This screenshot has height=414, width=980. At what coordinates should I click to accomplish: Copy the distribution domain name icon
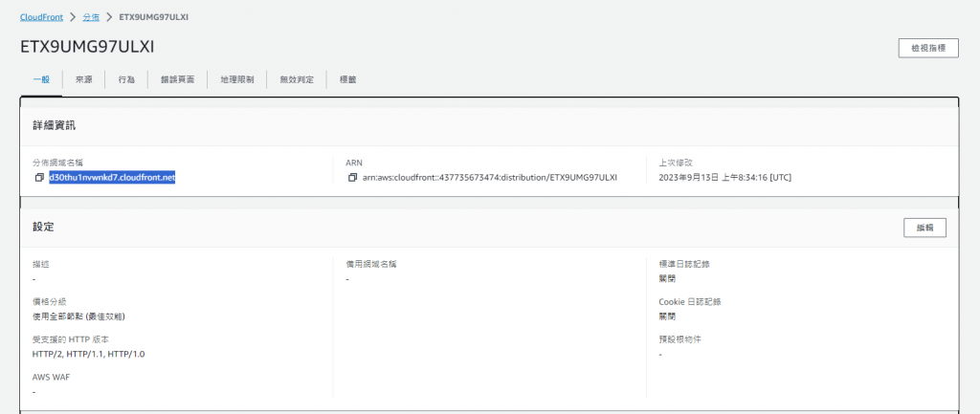click(x=39, y=178)
